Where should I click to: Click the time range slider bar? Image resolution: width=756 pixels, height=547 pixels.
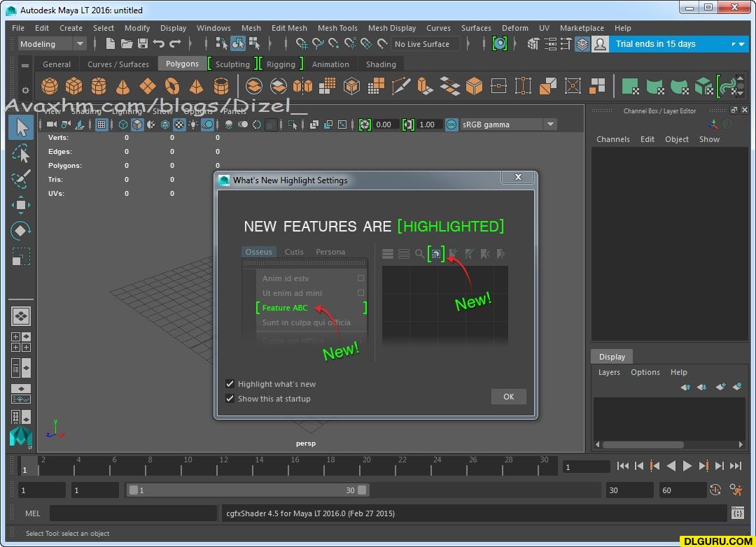(x=248, y=490)
